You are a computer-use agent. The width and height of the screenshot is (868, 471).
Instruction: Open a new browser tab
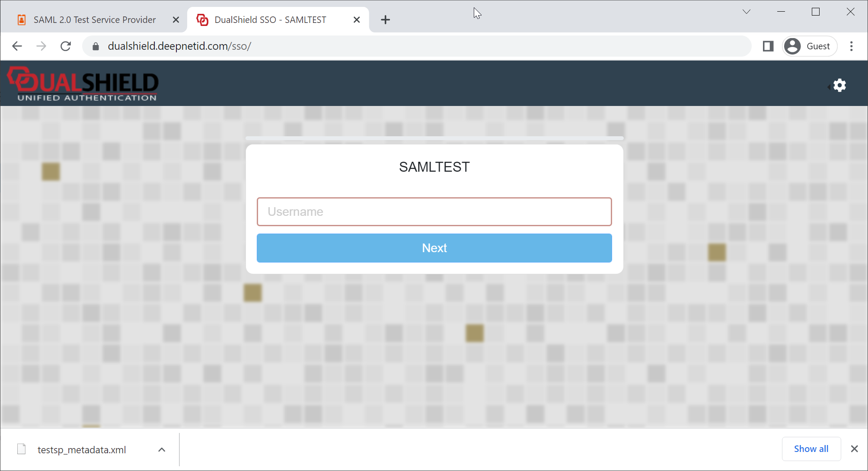(x=385, y=20)
